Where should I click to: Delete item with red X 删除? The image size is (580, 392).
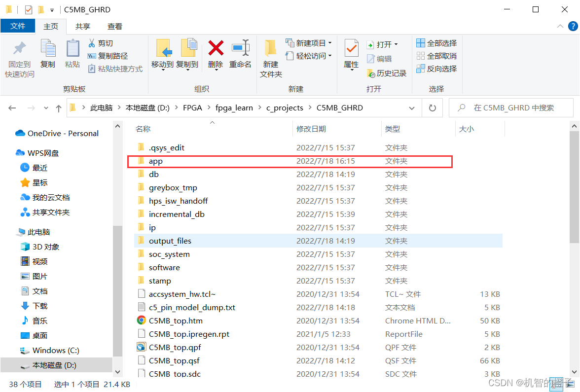click(x=216, y=54)
